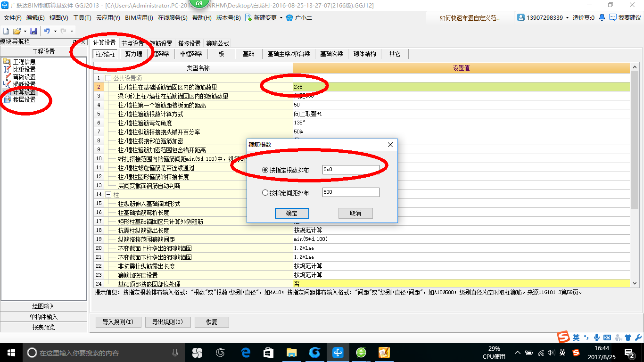
Task: Switch to the 基础主梁/承台梁 sub-tab
Action: [x=289, y=54]
